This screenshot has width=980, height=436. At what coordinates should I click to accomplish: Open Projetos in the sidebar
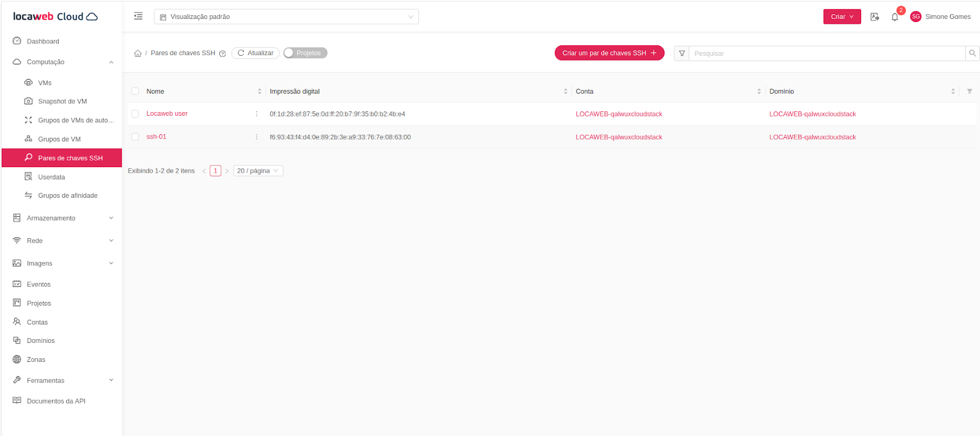click(62, 303)
